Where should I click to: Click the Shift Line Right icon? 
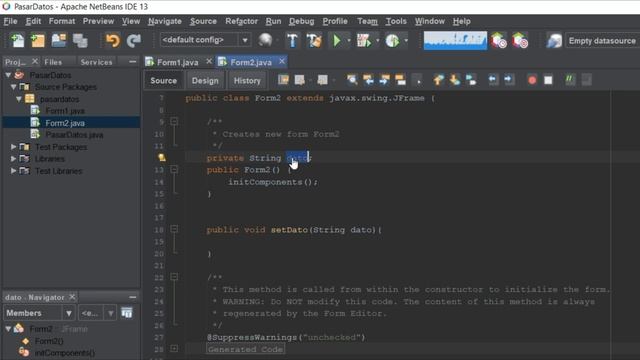[509, 80]
